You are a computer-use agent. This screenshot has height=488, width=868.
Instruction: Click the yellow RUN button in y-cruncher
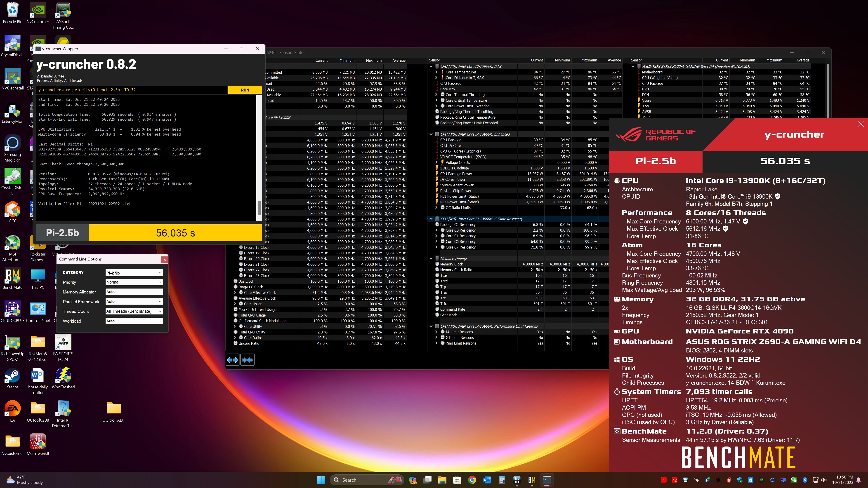point(245,90)
